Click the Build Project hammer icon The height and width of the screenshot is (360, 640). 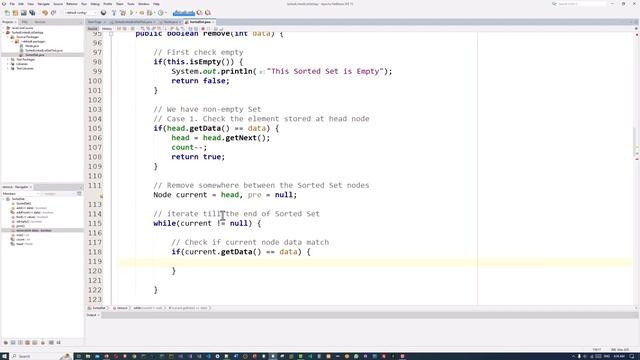(114, 13)
